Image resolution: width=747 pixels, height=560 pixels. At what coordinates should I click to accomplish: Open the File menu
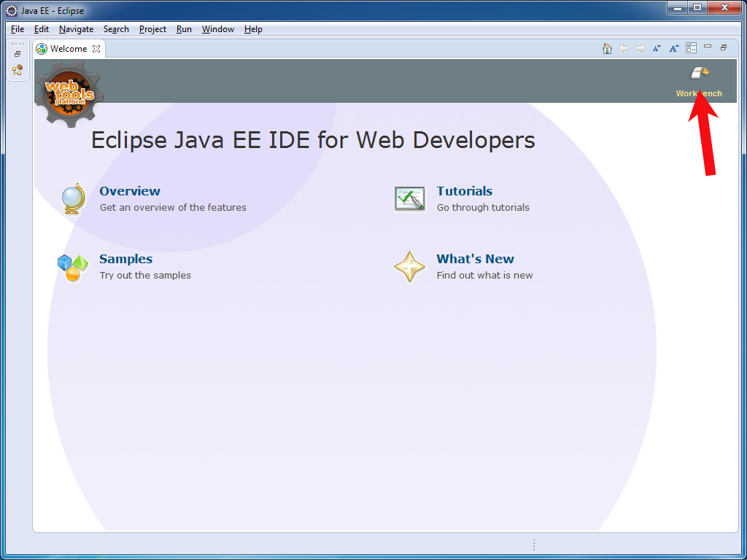pos(18,29)
